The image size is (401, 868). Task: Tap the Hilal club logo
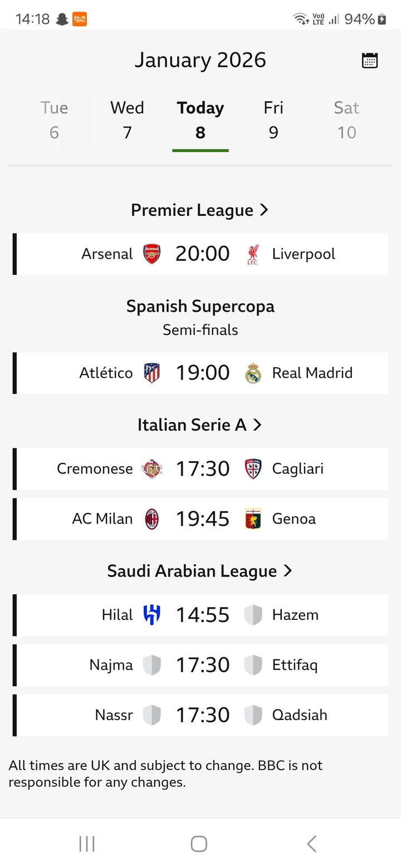[151, 615]
